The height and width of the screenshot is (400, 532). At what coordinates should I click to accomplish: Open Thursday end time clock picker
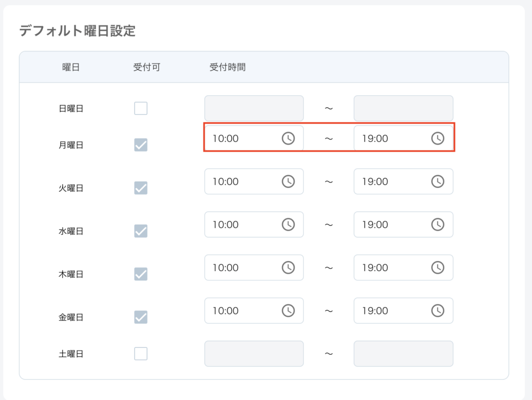pyautogui.click(x=438, y=268)
